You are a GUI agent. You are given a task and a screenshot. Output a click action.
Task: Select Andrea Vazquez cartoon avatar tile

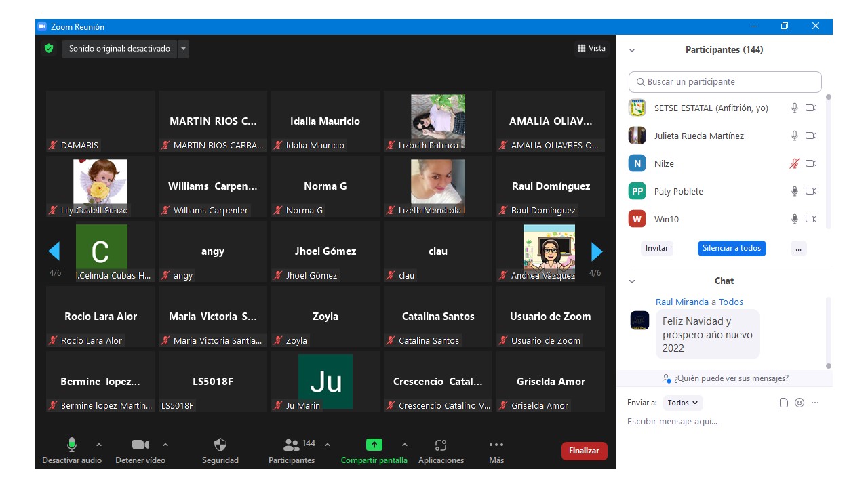pyautogui.click(x=549, y=251)
